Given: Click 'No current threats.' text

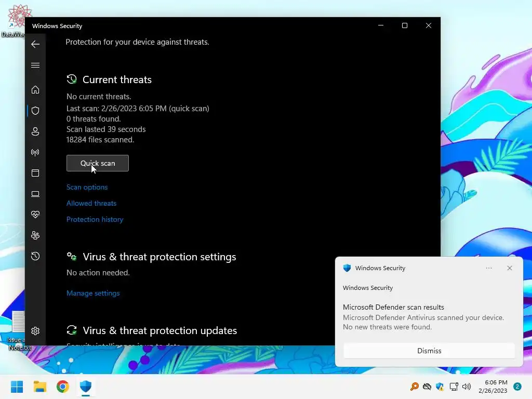Looking at the screenshot, I should (99, 97).
